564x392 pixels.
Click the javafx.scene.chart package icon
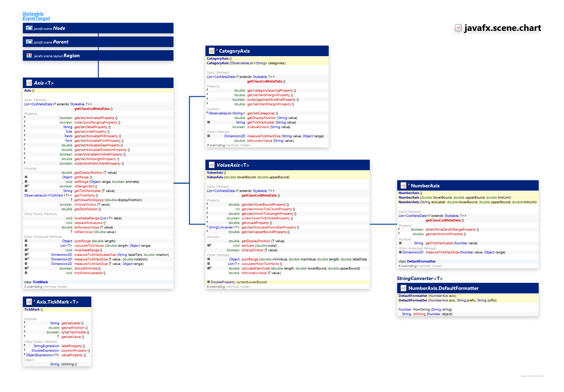coord(458,28)
